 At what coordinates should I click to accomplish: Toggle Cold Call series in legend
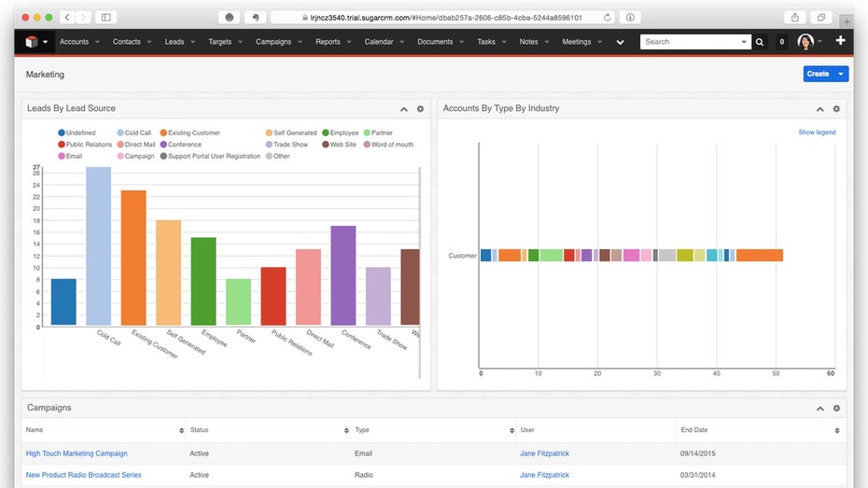(134, 132)
